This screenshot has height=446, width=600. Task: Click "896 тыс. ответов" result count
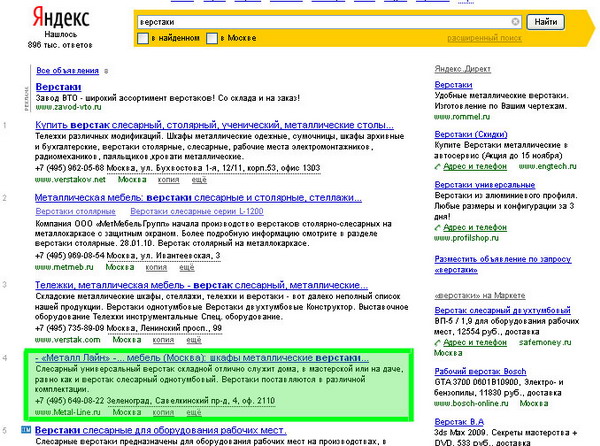pyautogui.click(x=60, y=45)
